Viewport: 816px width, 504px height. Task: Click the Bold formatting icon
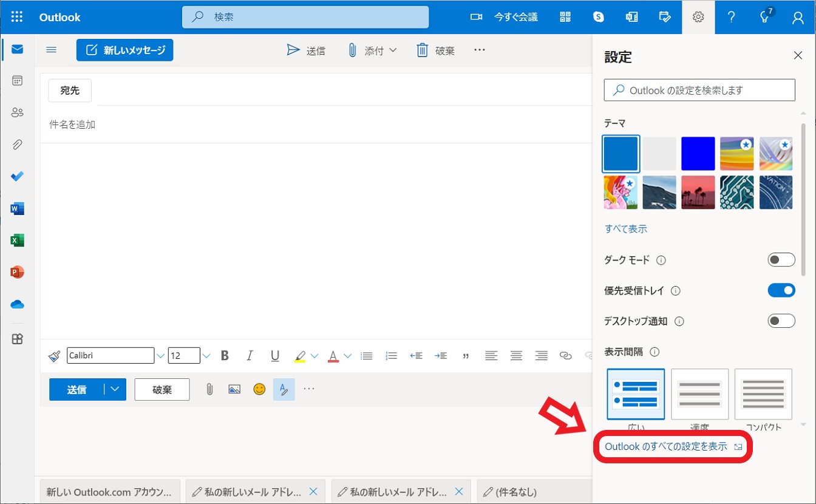click(x=225, y=356)
